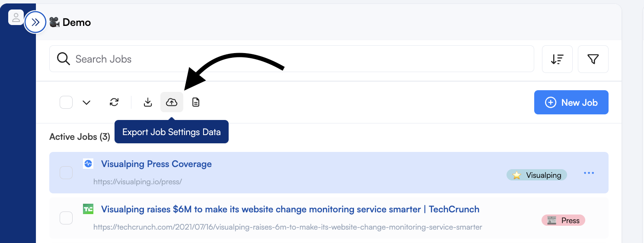Image resolution: width=644 pixels, height=243 pixels.
Task: Click the magnifier icon in search bar
Action: (x=64, y=59)
